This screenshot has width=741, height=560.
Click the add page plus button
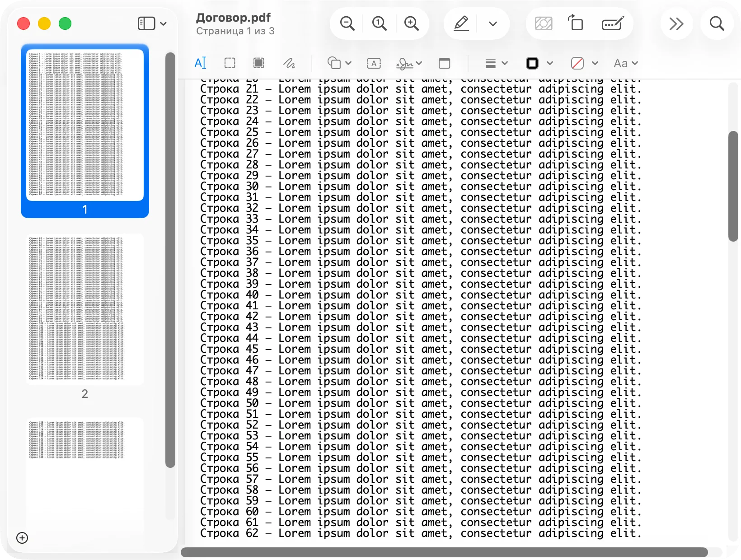click(22, 538)
